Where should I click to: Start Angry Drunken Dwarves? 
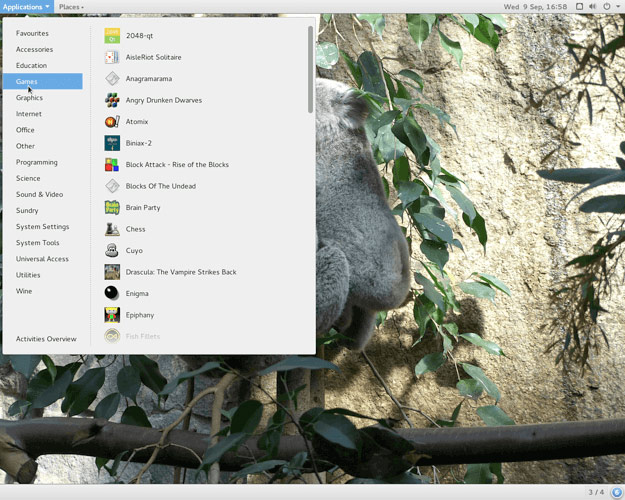pyautogui.click(x=163, y=100)
